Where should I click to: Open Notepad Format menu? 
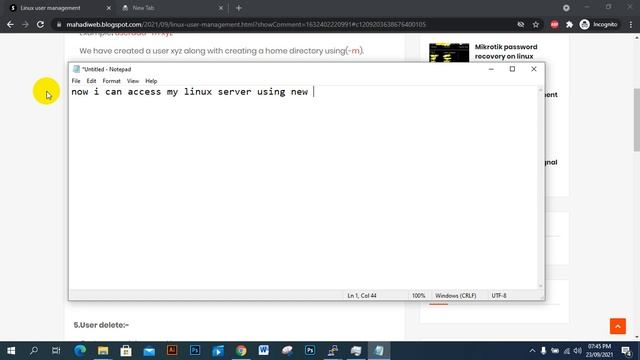point(111,81)
